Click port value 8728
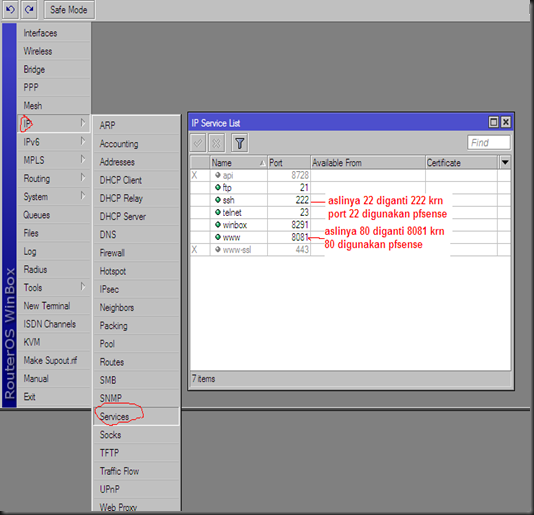Viewport: 534px width, 515px height. (300, 175)
